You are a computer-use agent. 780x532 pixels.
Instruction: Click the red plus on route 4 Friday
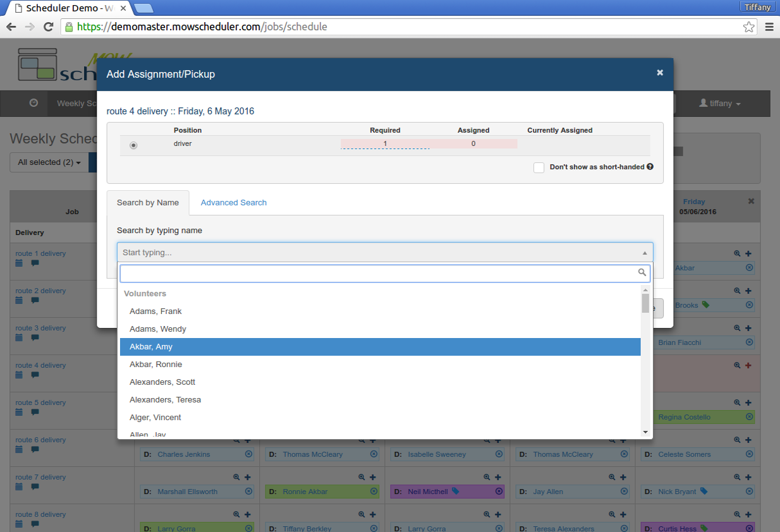click(x=748, y=366)
